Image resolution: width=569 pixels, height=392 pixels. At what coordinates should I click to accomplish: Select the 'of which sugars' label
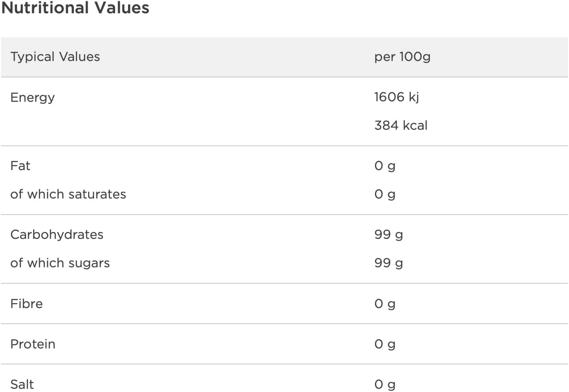point(60,263)
